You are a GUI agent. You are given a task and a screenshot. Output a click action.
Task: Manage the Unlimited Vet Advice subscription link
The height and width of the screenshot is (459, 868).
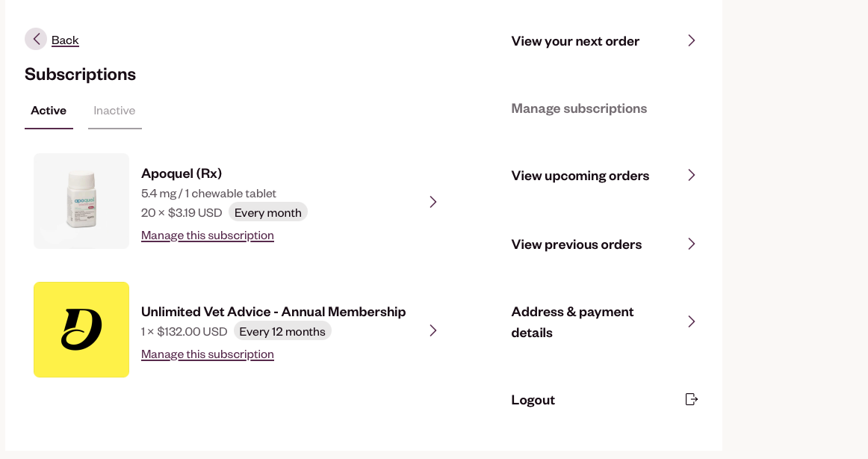[x=208, y=354]
